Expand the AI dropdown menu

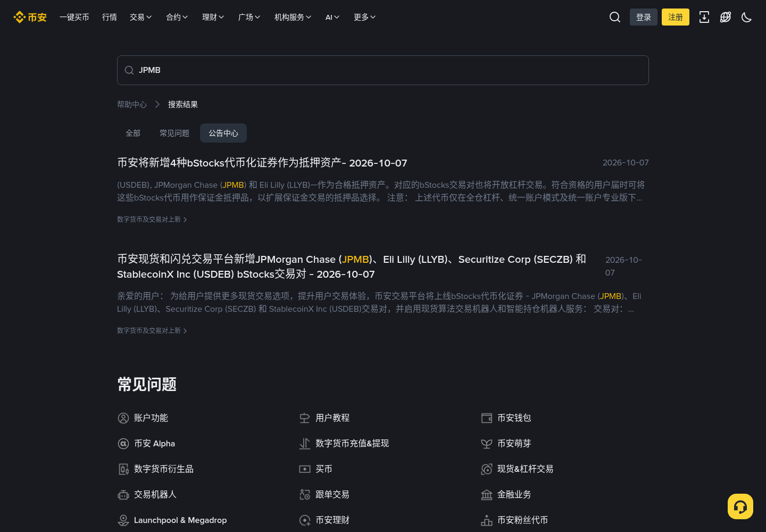pyautogui.click(x=332, y=17)
